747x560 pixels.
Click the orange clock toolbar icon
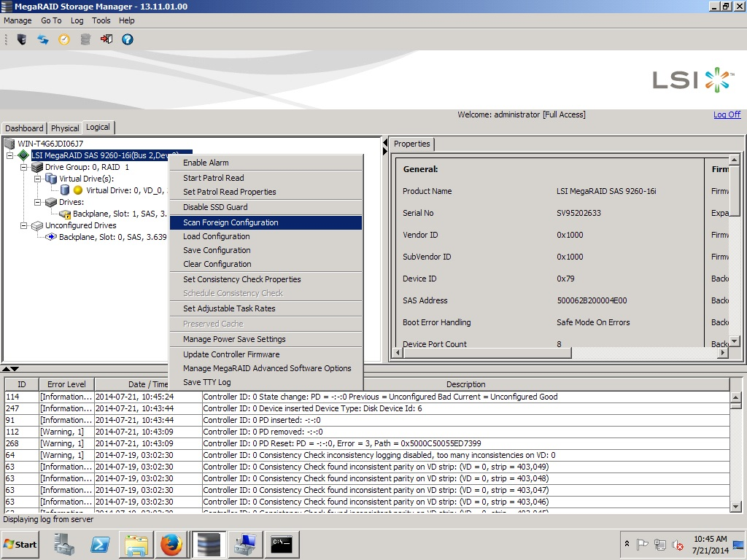pyautogui.click(x=64, y=39)
